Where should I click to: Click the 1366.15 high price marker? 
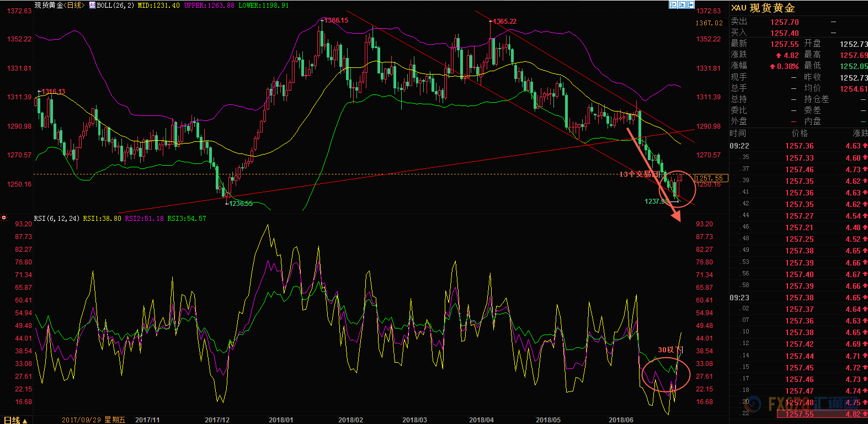(336, 20)
